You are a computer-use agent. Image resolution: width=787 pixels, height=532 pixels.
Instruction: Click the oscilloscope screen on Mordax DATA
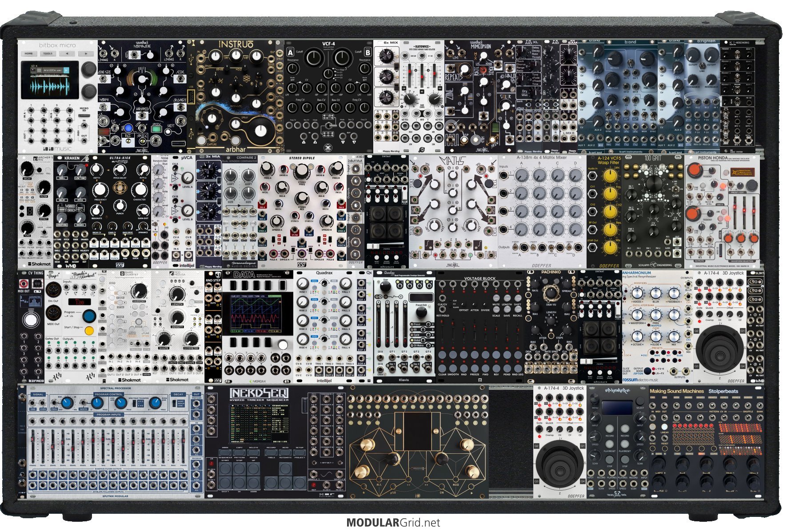pyautogui.click(x=256, y=313)
